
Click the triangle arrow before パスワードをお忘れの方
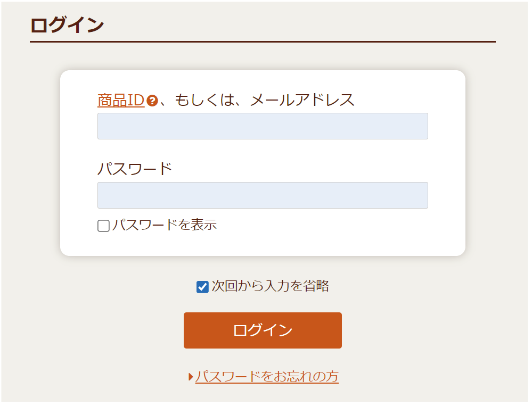191,377
